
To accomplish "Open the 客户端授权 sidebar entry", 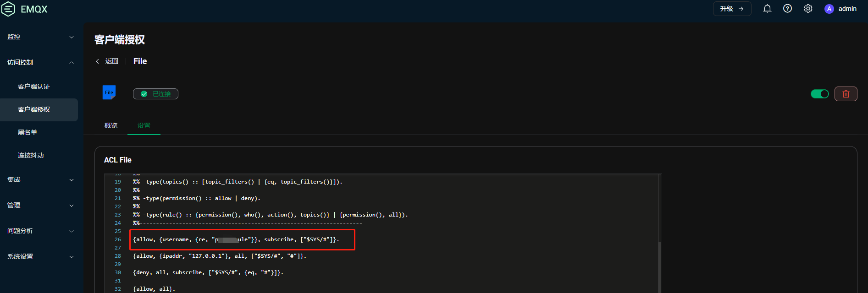I will pyautogui.click(x=34, y=109).
